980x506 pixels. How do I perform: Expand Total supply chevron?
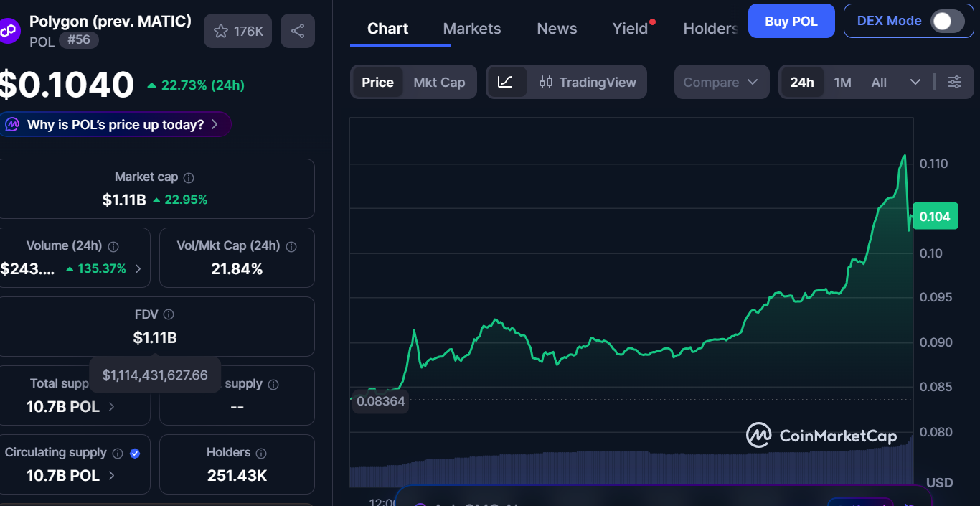point(111,406)
